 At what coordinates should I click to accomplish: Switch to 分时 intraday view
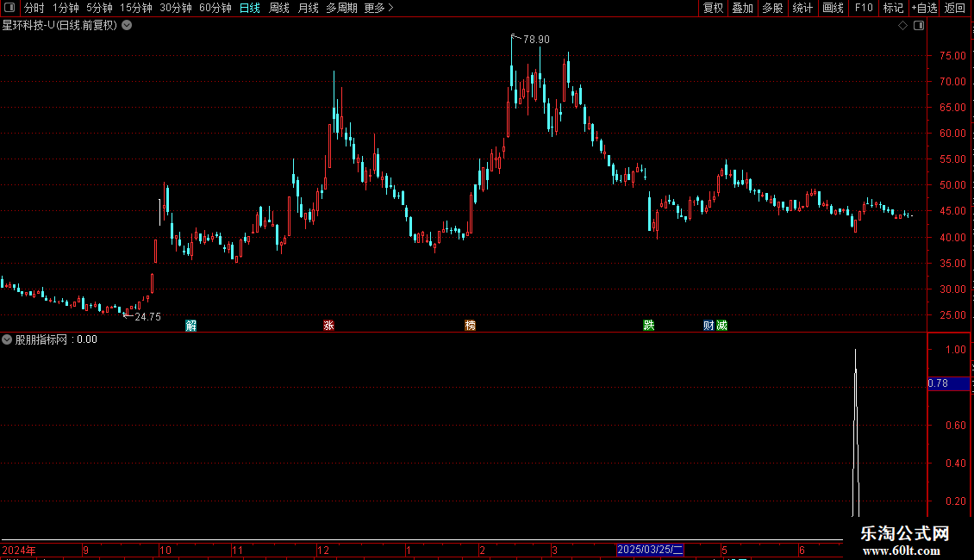coord(34,8)
